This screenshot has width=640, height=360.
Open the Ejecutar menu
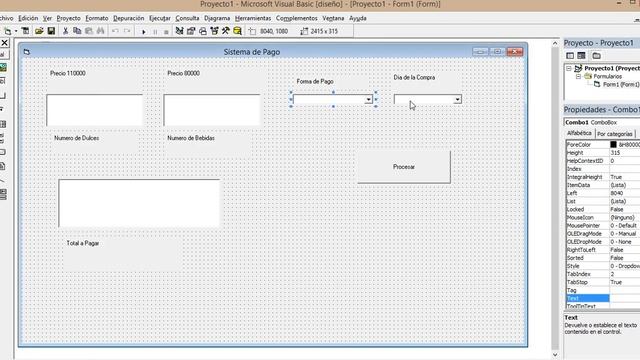click(x=160, y=18)
